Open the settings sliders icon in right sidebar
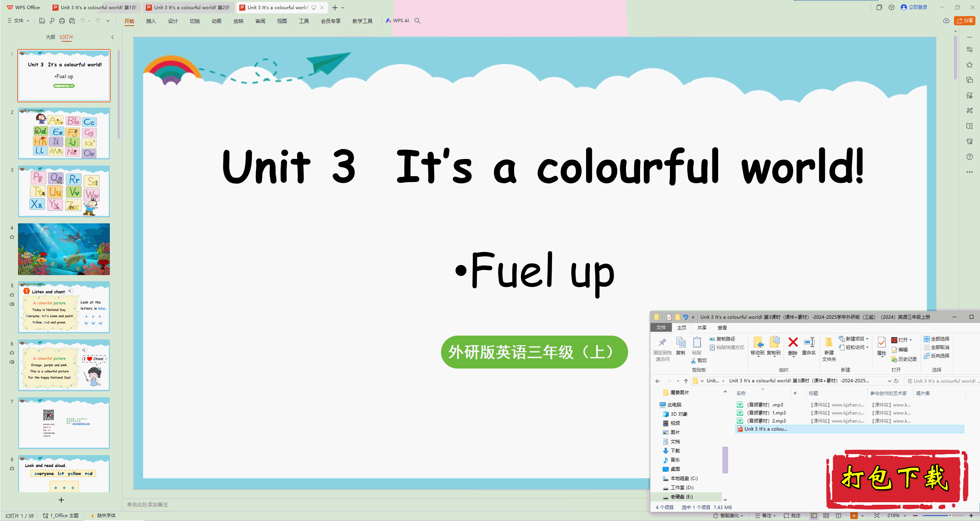This screenshot has width=980, height=521. point(970,49)
